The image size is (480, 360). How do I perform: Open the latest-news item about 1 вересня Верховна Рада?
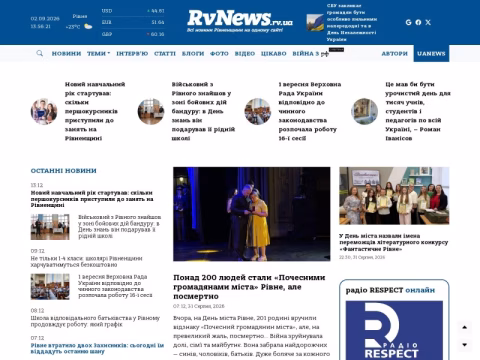pyautogui.click(x=115, y=286)
